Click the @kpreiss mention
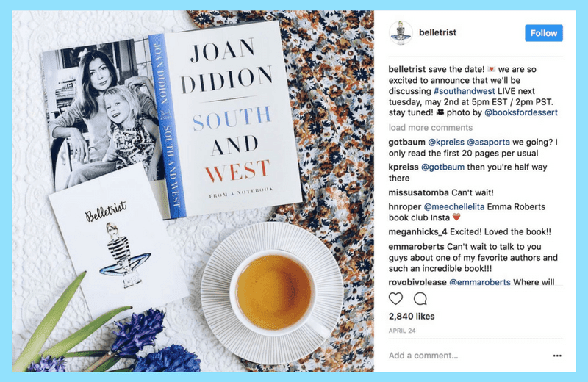 tap(446, 142)
